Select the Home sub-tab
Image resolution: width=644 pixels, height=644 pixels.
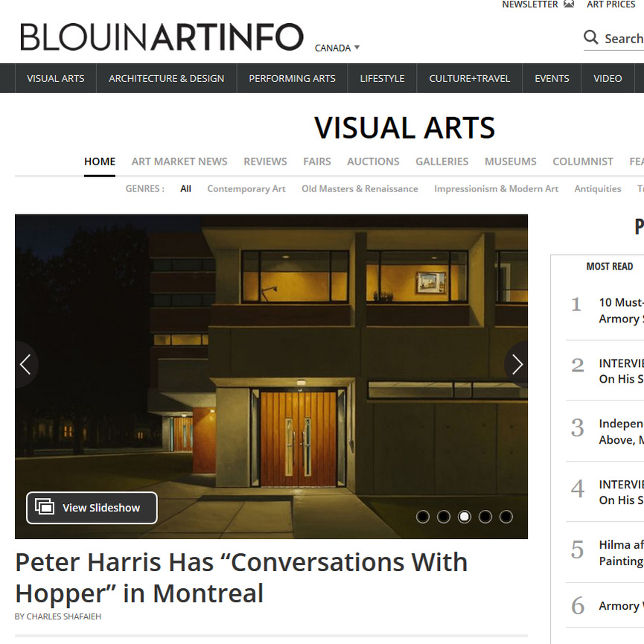click(x=100, y=162)
